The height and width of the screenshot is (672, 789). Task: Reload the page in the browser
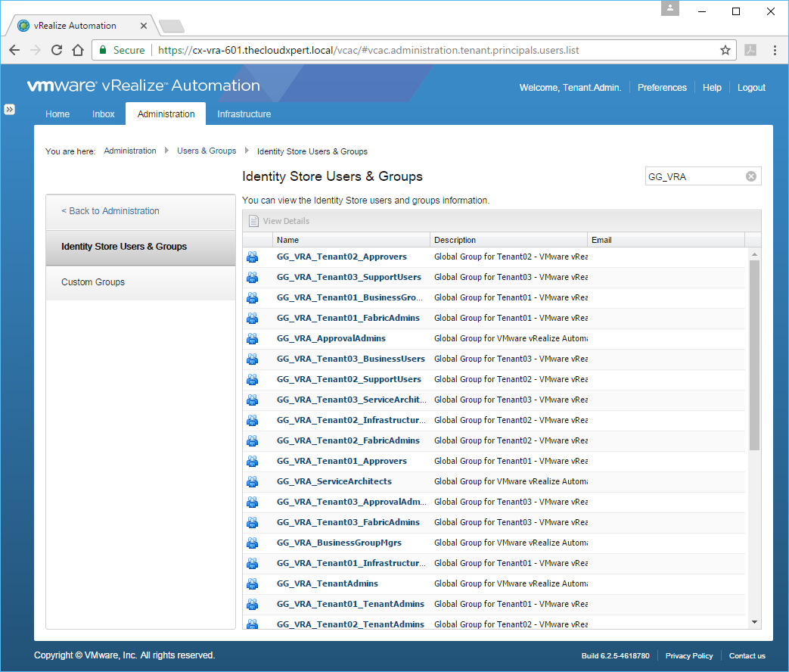click(x=57, y=50)
